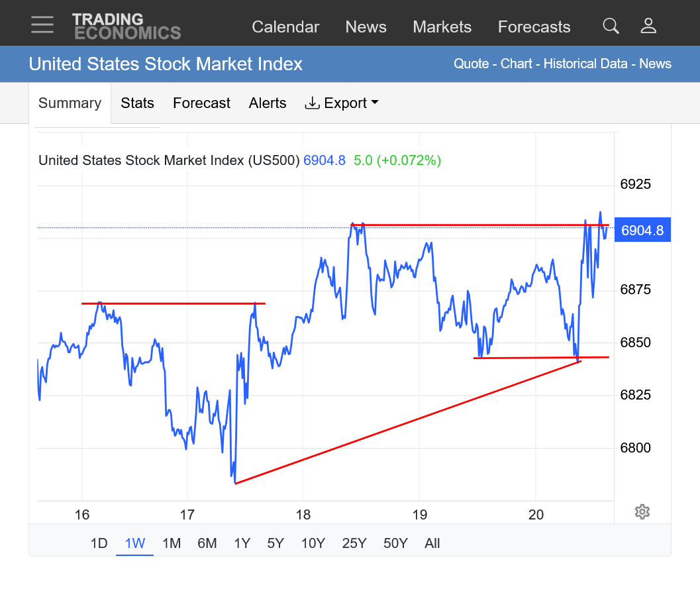Select the Alerts tab

pyautogui.click(x=268, y=103)
